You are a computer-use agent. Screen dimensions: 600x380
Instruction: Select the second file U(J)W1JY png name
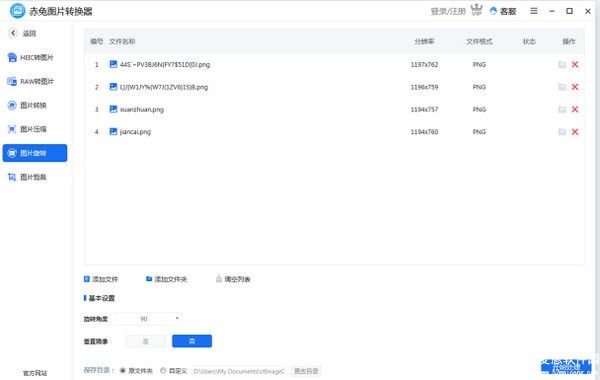click(164, 87)
